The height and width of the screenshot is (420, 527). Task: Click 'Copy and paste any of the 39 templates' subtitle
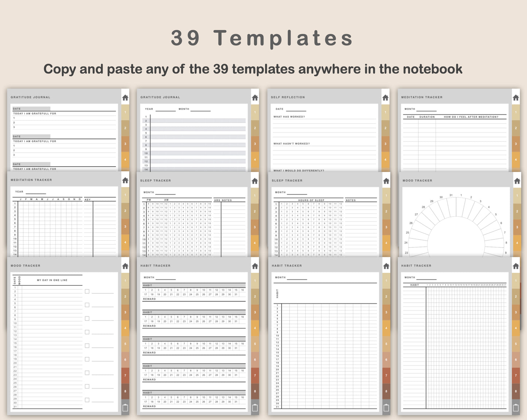tap(253, 69)
